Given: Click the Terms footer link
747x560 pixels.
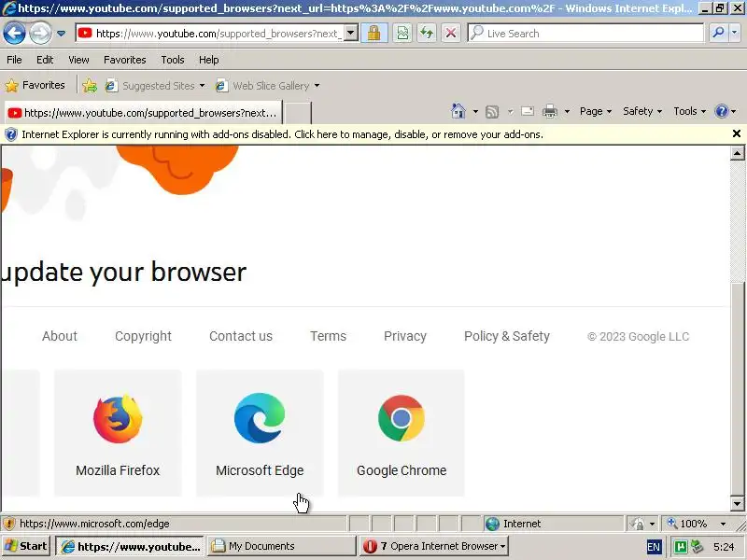Looking at the screenshot, I should pyautogui.click(x=328, y=336).
